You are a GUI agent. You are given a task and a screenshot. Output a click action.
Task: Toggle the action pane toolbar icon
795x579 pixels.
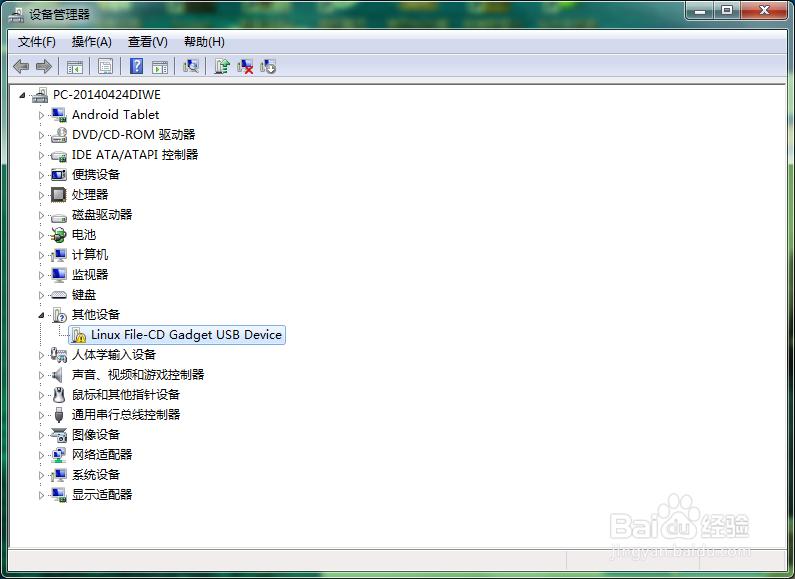pos(160,66)
